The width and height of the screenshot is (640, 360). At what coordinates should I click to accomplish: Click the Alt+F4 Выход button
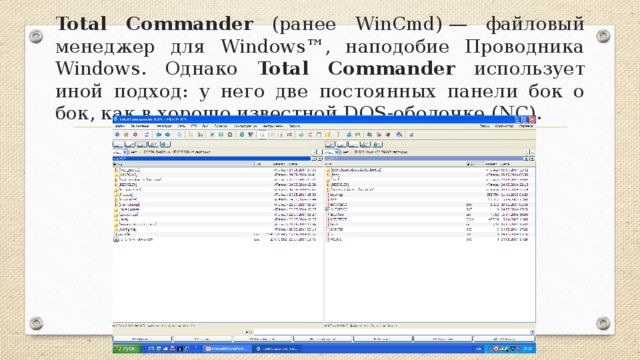click(x=504, y=339)
